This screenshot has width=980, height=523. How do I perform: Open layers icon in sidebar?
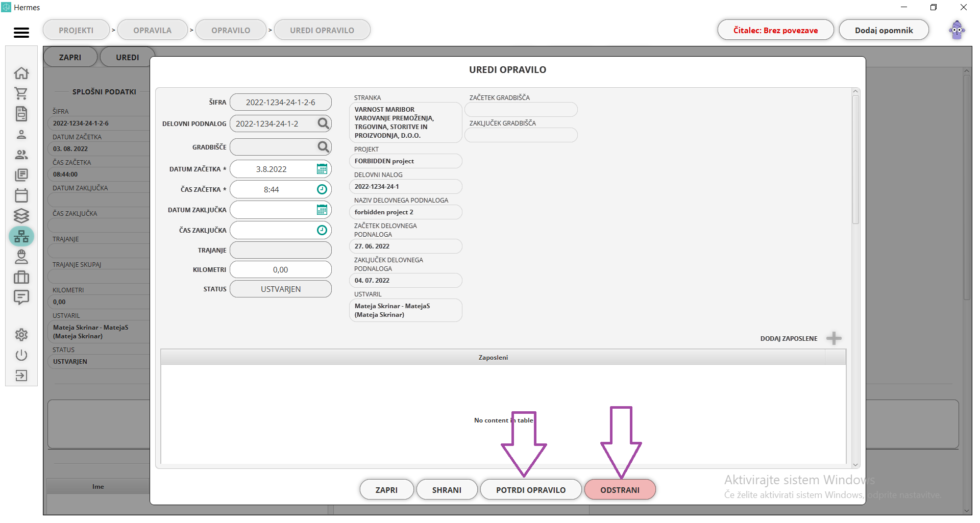click(21, 216)
